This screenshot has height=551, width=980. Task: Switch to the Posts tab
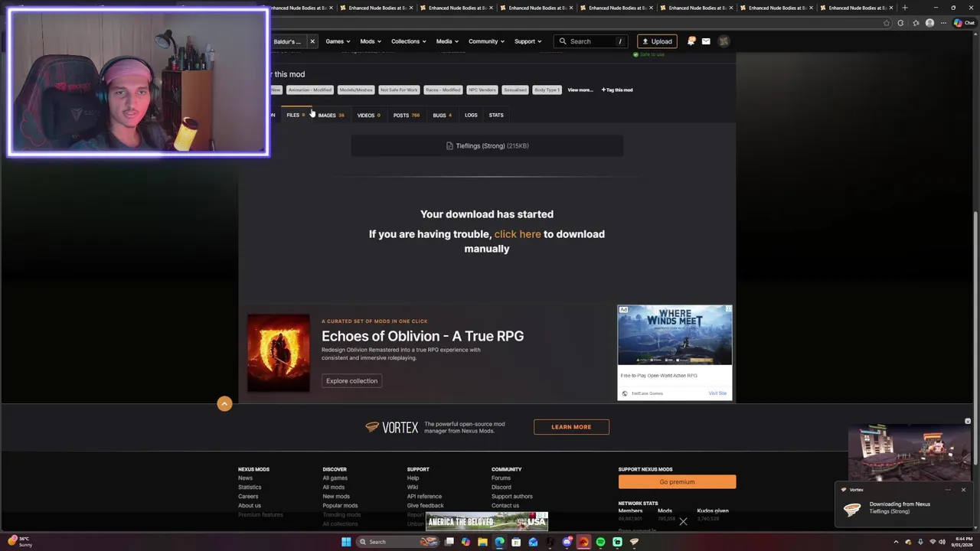(x=407, y=115)
